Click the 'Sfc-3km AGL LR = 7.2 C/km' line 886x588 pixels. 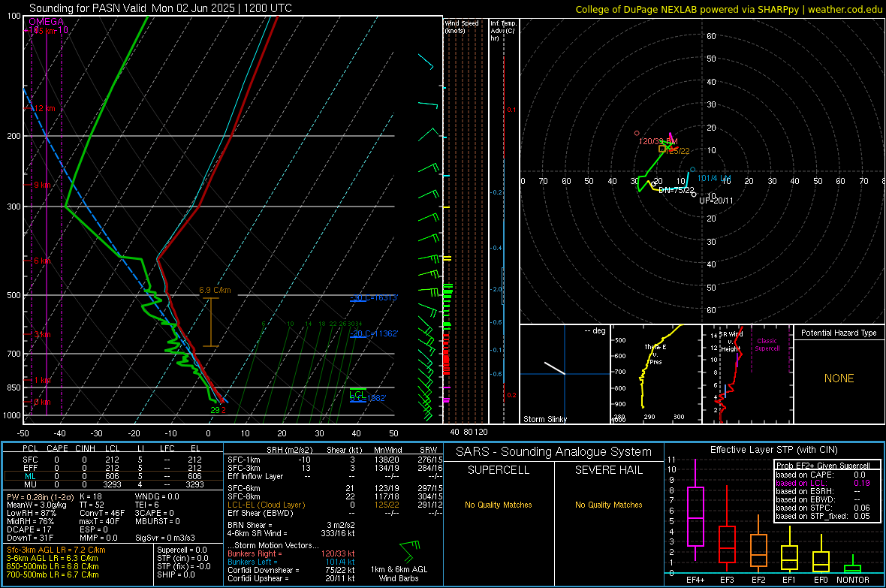click(56, 550)
